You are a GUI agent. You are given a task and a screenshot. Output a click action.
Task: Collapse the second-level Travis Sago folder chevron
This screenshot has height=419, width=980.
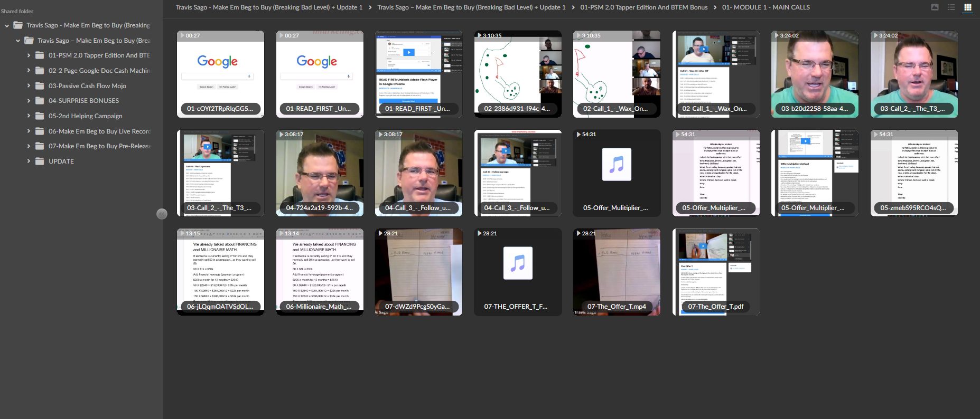(18, 40)
